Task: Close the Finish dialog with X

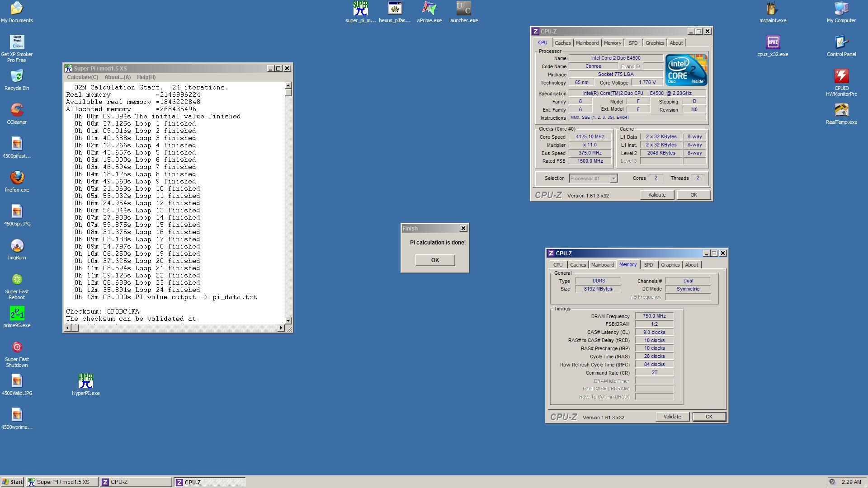Action: tap(463, 229)
